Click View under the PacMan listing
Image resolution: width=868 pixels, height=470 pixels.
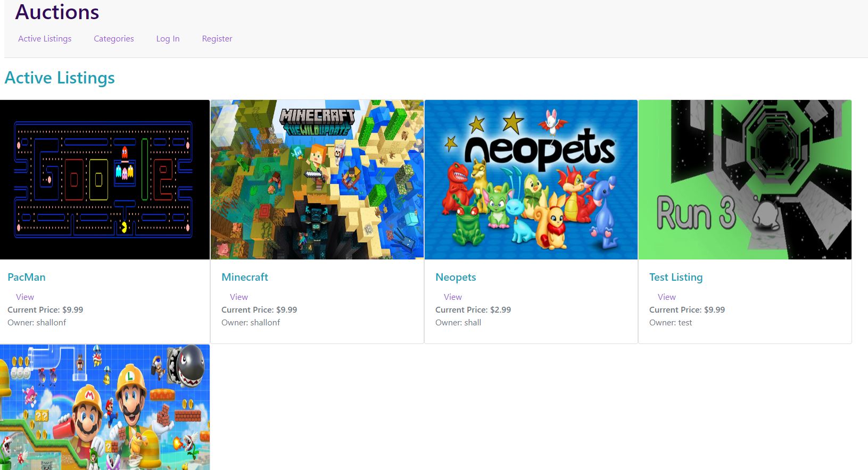tap(25, 297)
